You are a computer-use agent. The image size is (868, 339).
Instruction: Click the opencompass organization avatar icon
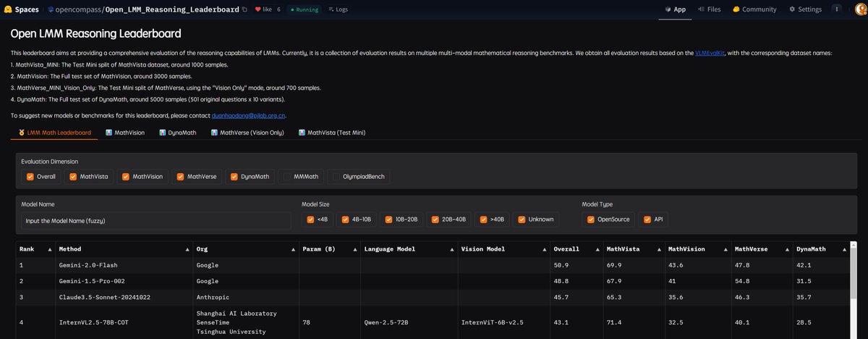(51, 9)
